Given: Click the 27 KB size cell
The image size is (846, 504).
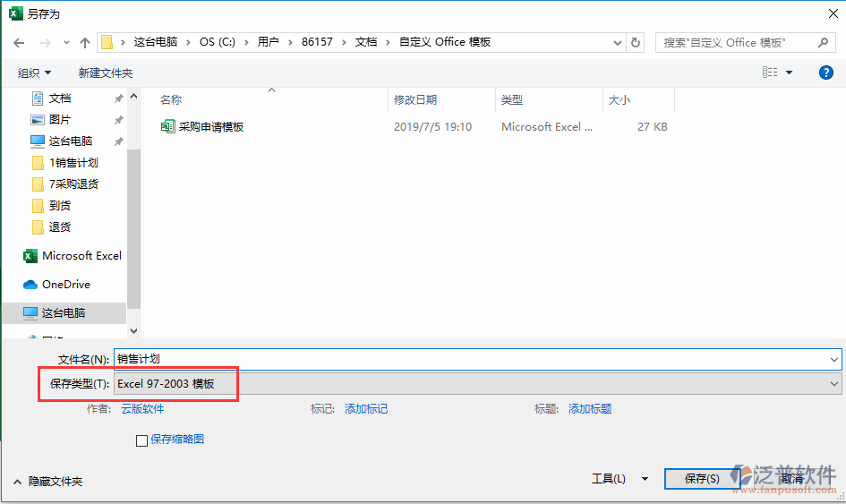Looking at the screenshot, I should 653,127.
